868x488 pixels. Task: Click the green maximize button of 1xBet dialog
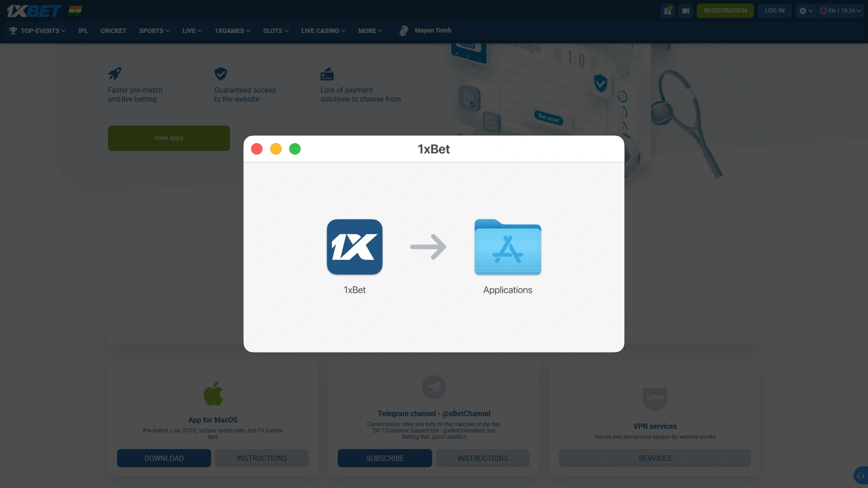pyautogui.click(x=295, y=149)
